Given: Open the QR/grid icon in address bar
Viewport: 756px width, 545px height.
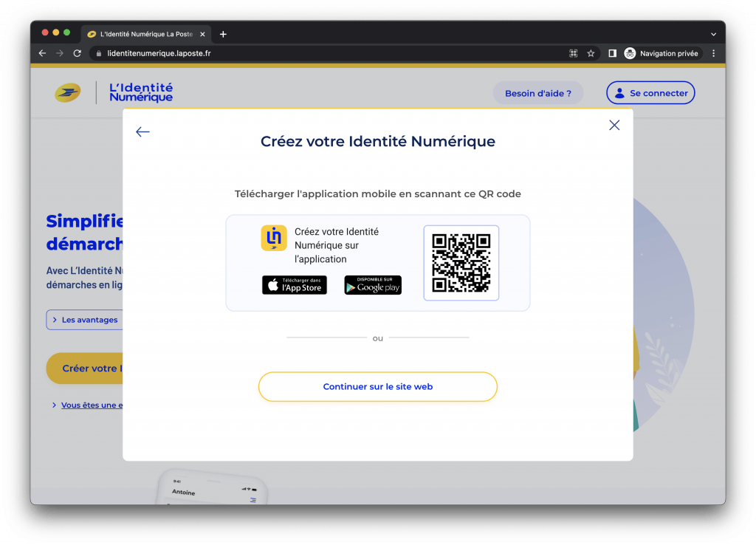Looking at the screenshot, I should click(573, 53).
